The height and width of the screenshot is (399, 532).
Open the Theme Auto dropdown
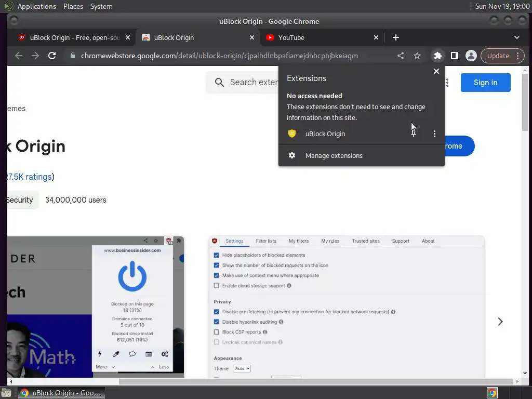242,368
